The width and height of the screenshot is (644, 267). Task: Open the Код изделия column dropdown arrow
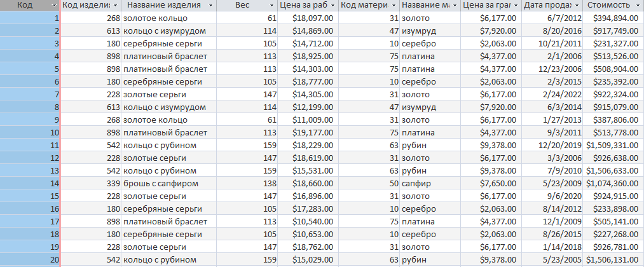point(116,5)
